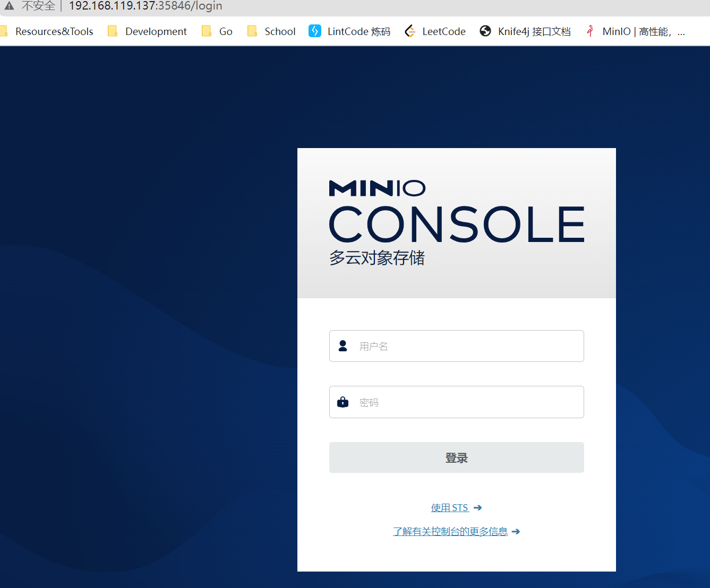Click the Knife4j globe icon
The image size is (710, 588).
click(x=485, y=31)
